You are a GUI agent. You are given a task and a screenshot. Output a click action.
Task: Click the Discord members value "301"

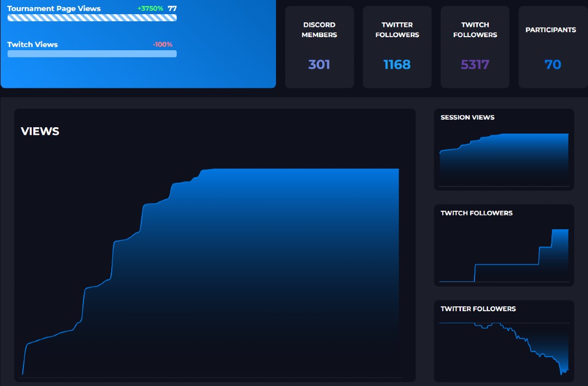point(319,64)
